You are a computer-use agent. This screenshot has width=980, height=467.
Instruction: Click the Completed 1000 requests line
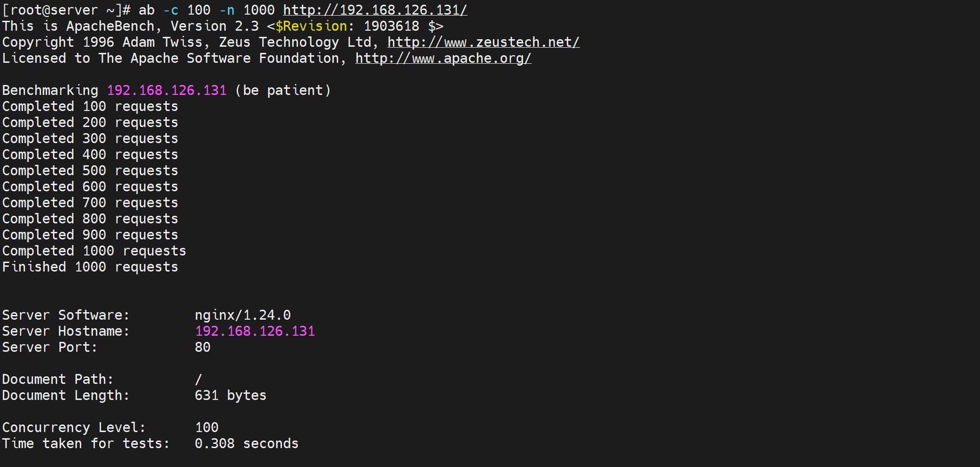tap(94, 251)
